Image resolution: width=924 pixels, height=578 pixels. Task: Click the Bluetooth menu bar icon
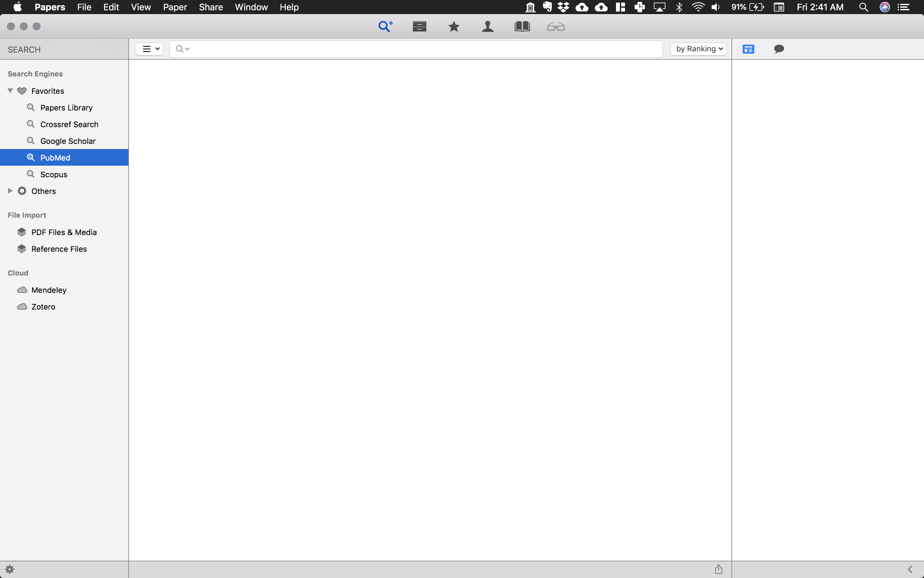[x=679, y=7]
